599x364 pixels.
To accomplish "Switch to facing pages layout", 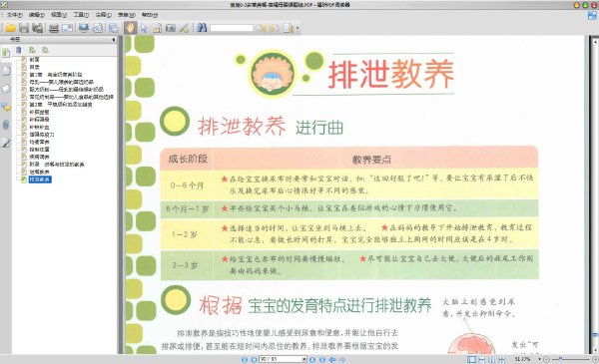I will [x=491, y=359].
